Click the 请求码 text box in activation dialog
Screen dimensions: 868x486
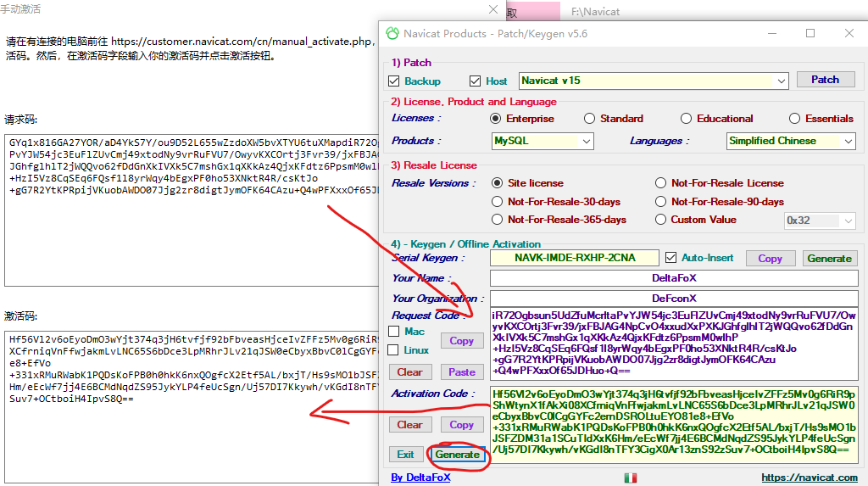coord(192,210)
